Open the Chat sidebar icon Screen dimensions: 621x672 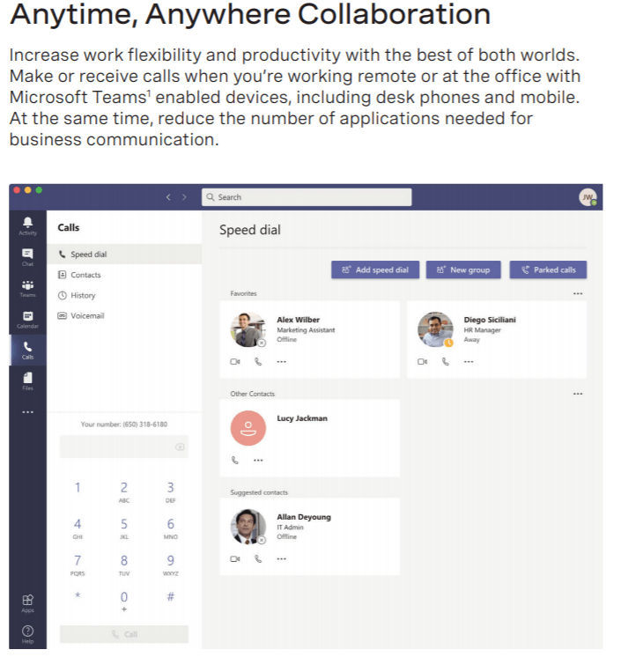27,257
